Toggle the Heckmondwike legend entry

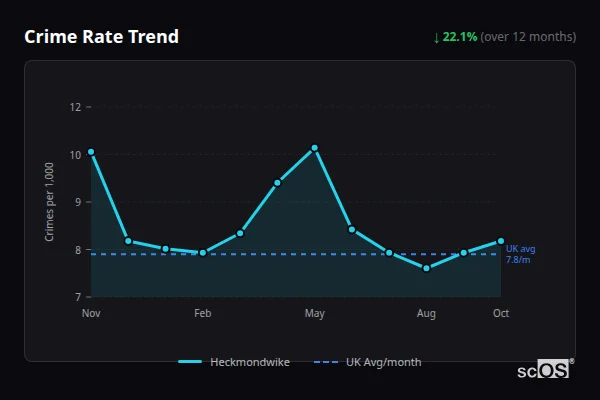click(x=234, y=362)
